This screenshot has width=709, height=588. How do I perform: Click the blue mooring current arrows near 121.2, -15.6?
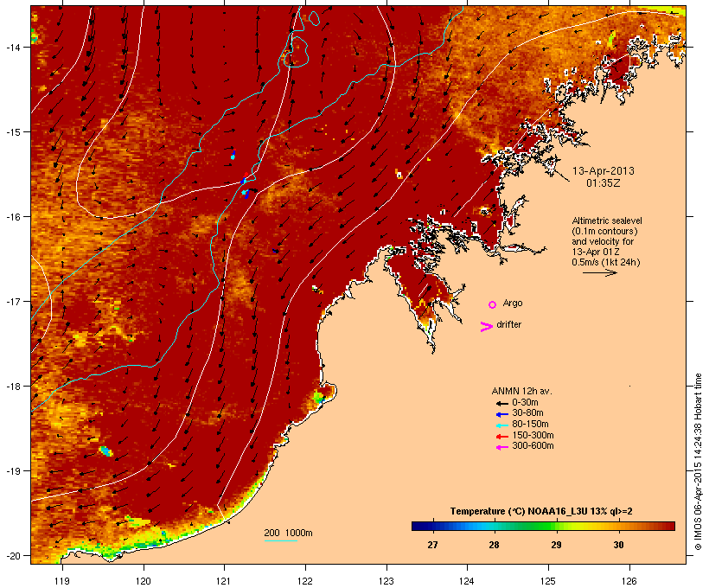tap(245, 186)
